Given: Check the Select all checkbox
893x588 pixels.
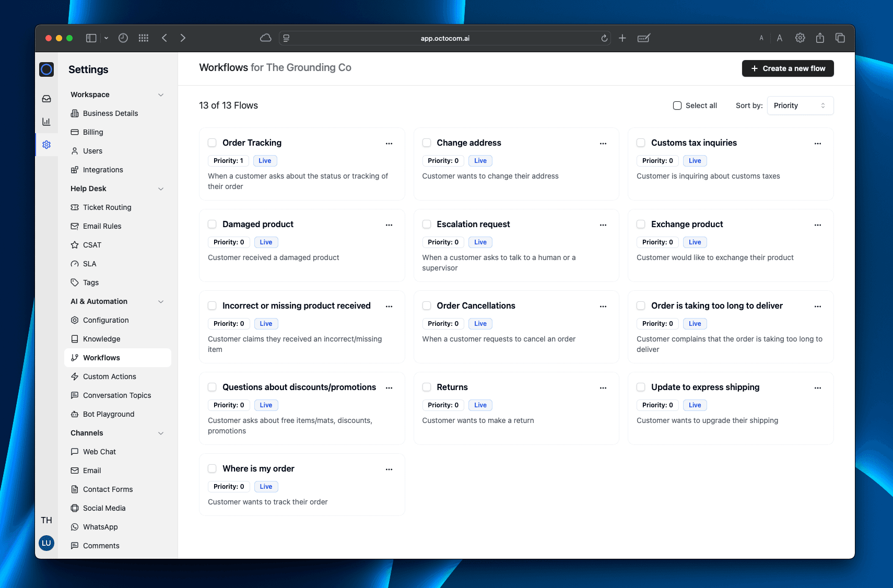Looking at the screenshot, I should click(x=677, y=105).
